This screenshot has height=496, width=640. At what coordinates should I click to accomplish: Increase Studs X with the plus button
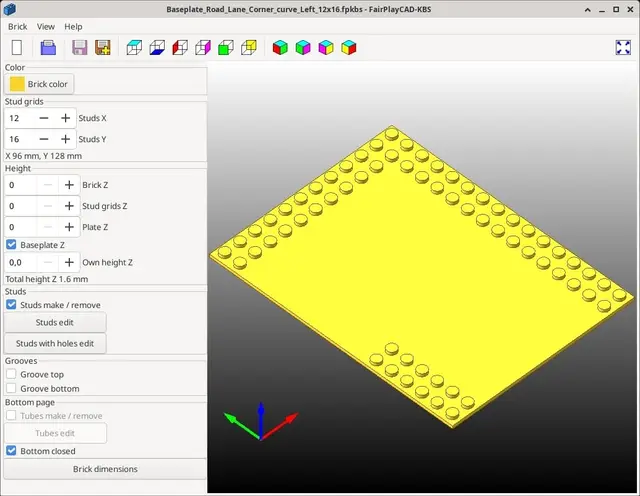click(x=65, y=118)
